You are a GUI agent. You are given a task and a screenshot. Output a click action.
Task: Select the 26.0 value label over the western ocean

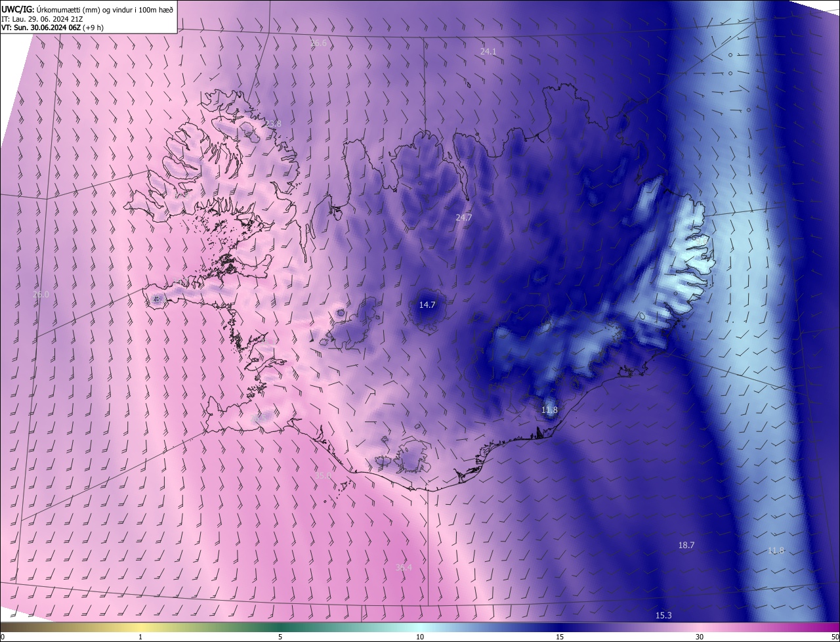[x=41, y=295]
